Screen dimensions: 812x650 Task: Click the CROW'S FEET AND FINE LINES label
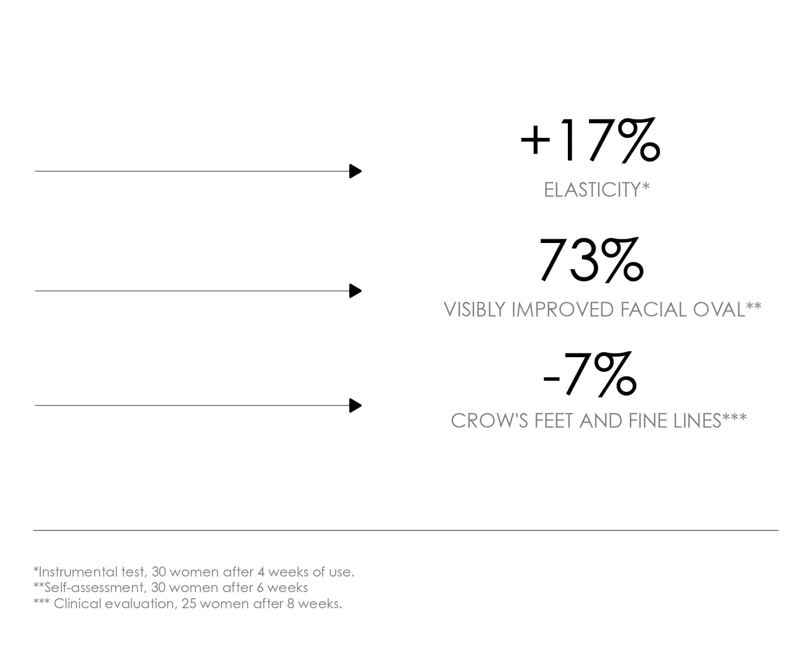click(x=586, y=421)
